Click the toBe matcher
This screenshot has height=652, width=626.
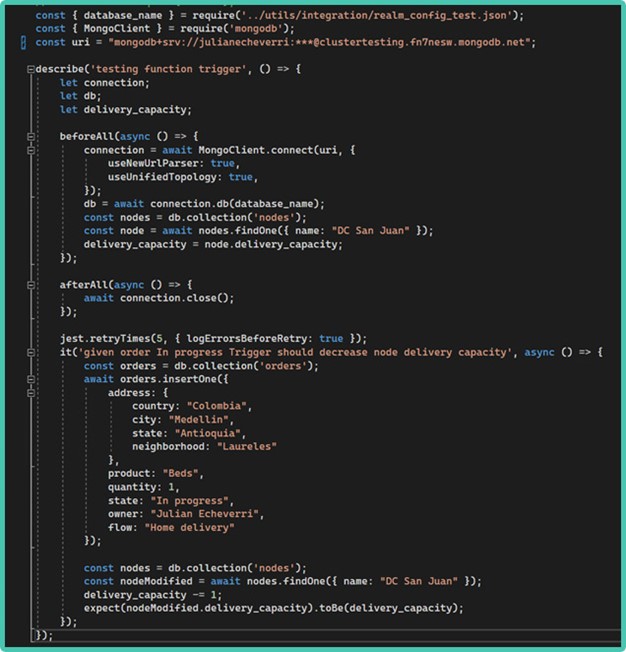[x=331, y=608]
